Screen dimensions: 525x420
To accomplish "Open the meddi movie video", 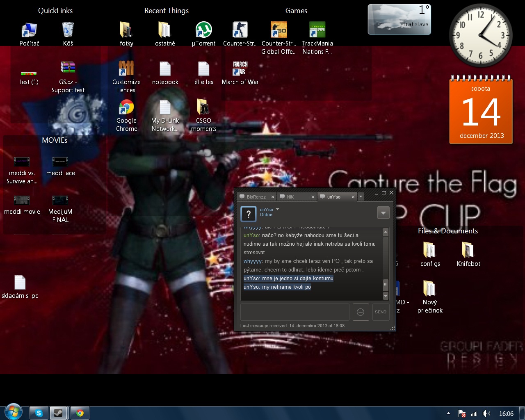I will pos(22,204).
